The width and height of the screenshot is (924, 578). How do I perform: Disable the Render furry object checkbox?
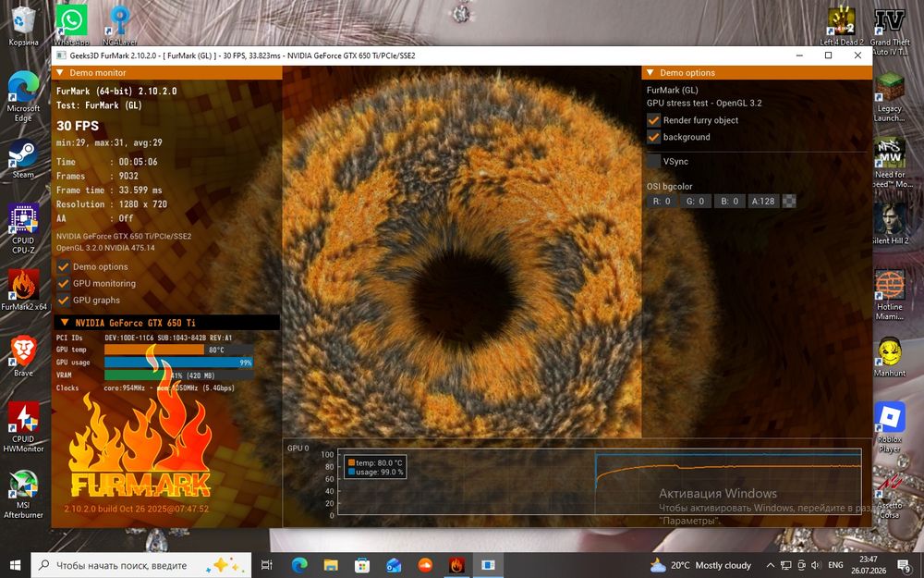pyautogui.click(x=653, y=119)
